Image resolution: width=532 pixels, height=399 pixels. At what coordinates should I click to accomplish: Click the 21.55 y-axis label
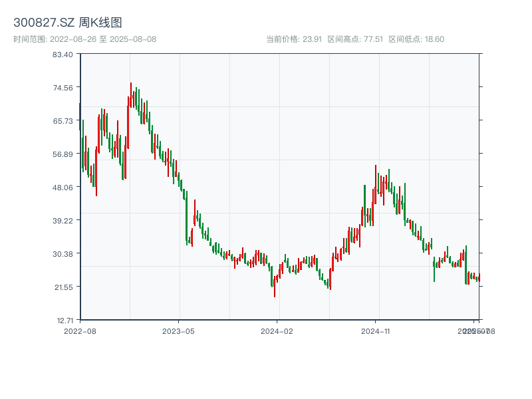64,287
